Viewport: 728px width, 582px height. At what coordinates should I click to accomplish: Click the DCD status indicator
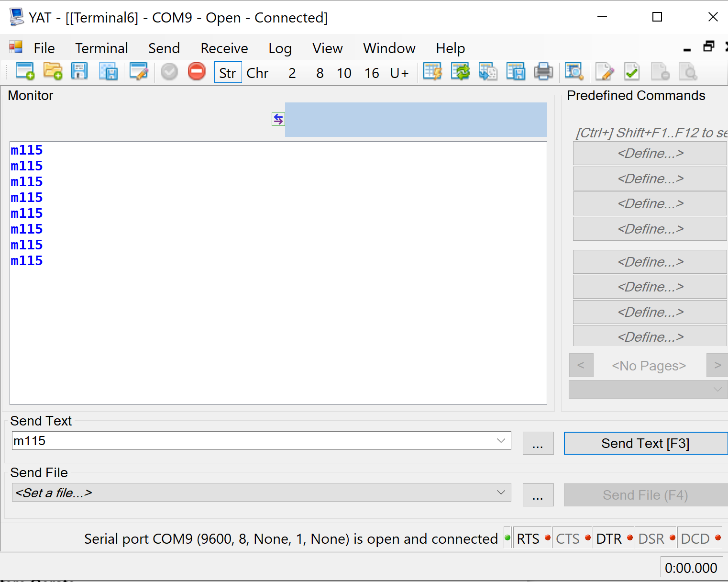click(x=700, y=538)
